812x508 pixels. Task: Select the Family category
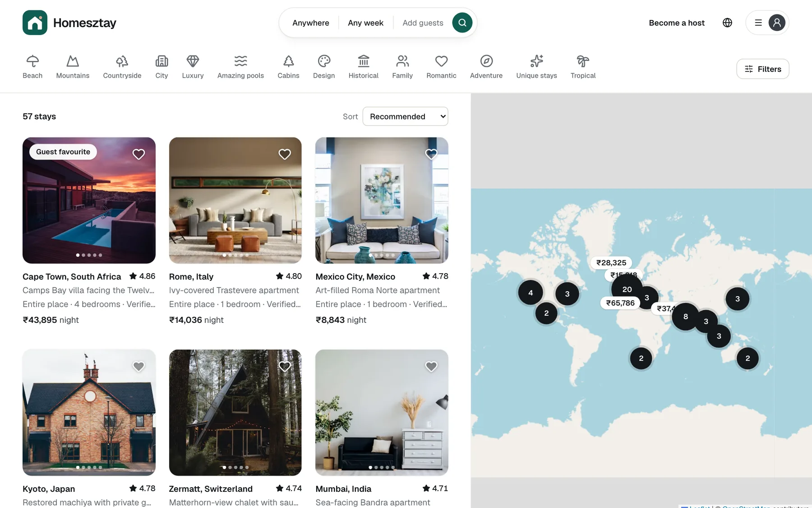click(402, 67)
